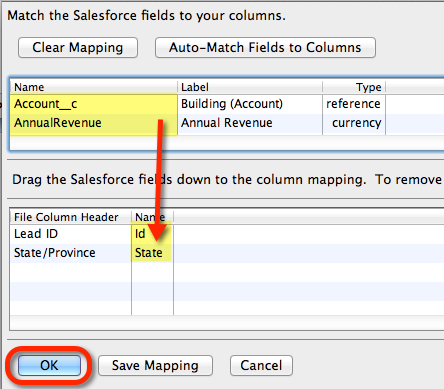444x389 pixels.
Task: Click the Annual Revenue label cell
Action: click(x=250, y=123)
